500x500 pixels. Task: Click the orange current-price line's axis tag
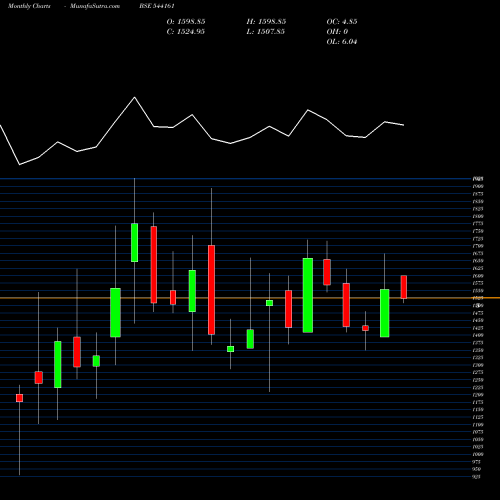click(478, 298)
